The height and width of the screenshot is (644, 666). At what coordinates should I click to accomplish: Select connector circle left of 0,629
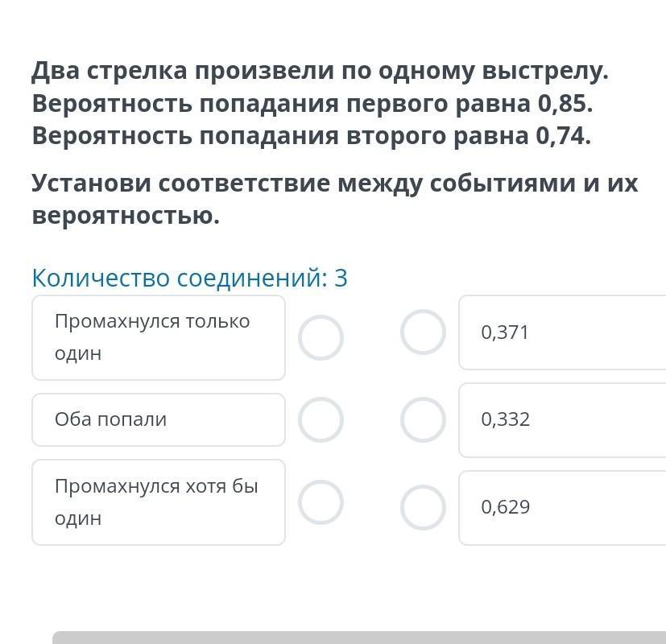[423, 507]
